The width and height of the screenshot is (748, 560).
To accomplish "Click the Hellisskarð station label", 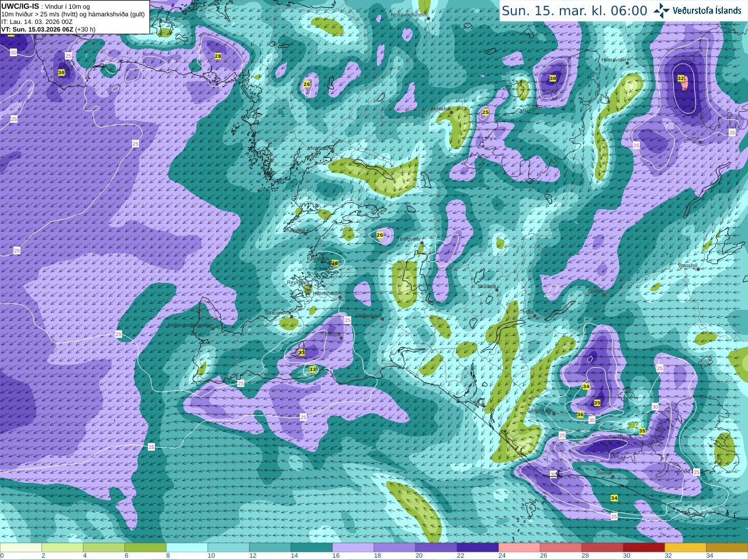I will click(x=369, y=316).
